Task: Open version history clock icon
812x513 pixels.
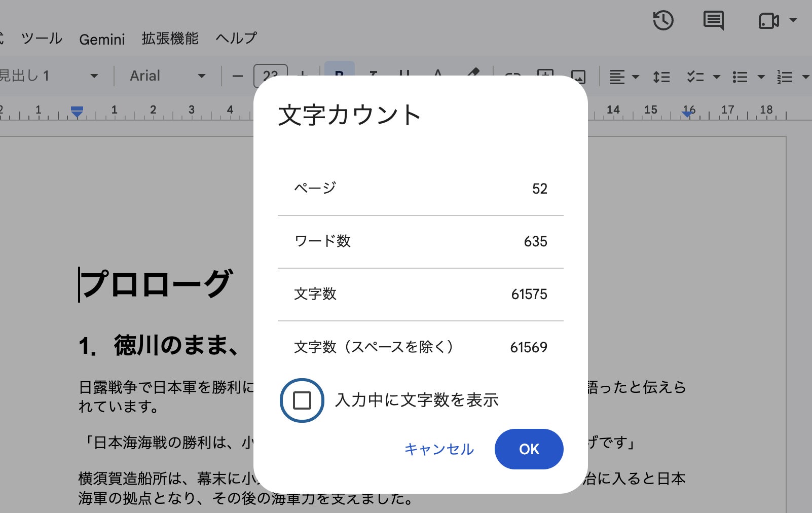Action: [x=663, y=21]
